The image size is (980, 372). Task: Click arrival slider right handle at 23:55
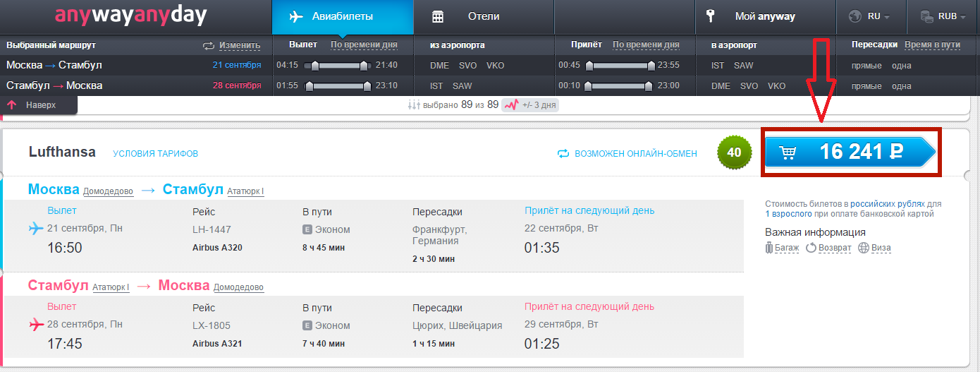(x=651, y=66)
